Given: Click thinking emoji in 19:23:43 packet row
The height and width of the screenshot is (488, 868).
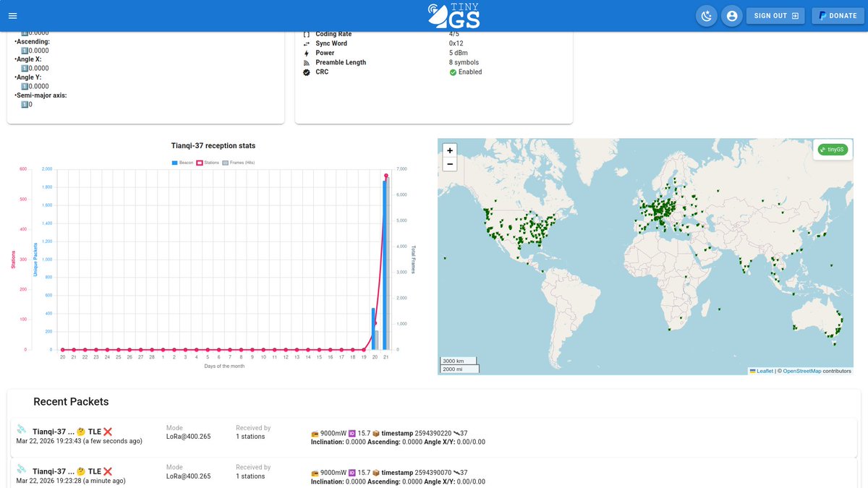Looking at the screenshot, I should point(81,431).
